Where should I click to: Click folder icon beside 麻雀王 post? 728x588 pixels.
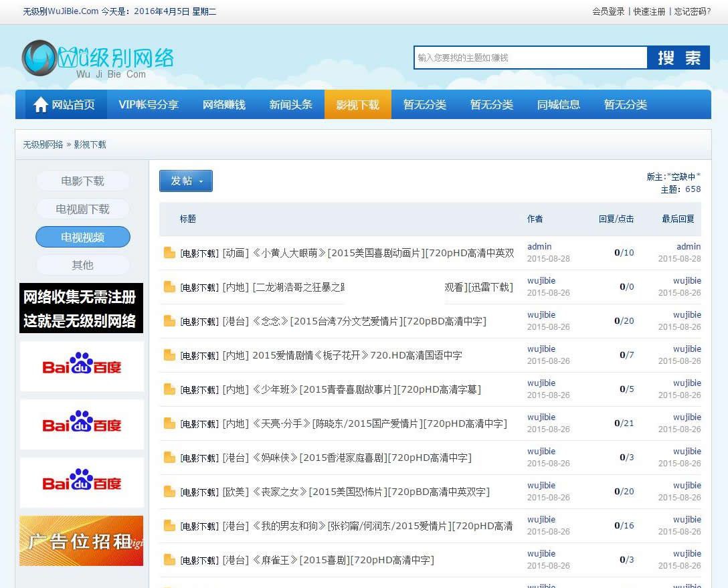pyautogui.click(x=169, y=560)
